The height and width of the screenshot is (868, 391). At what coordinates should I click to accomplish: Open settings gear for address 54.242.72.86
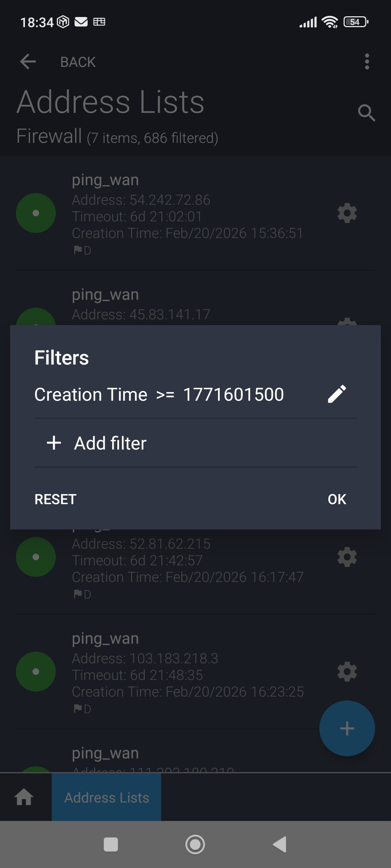coord(347,213)
